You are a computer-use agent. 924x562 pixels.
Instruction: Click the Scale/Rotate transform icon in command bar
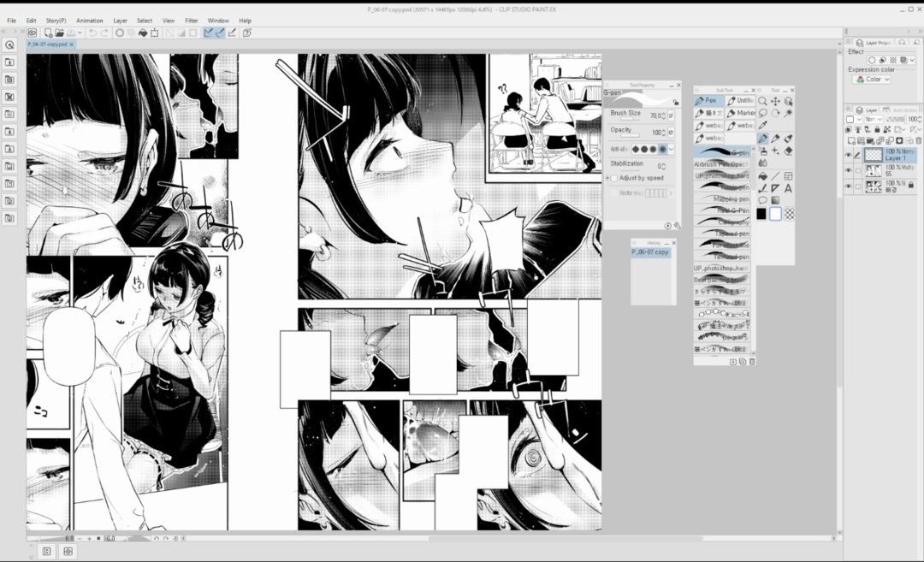click(154, 33)
